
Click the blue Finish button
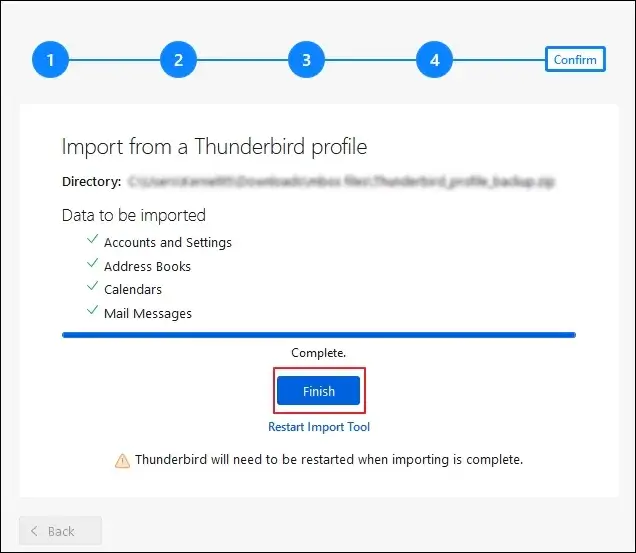pos(318,391)
